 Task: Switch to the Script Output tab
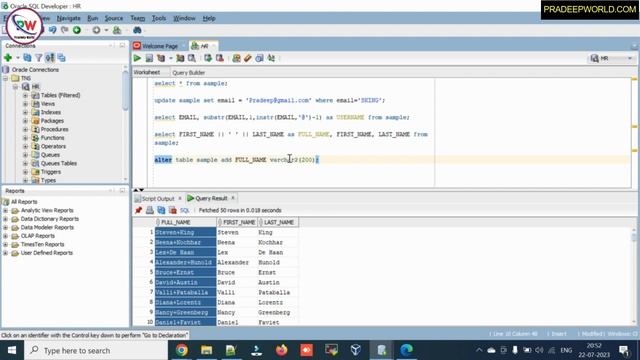(x=158, y=198)
